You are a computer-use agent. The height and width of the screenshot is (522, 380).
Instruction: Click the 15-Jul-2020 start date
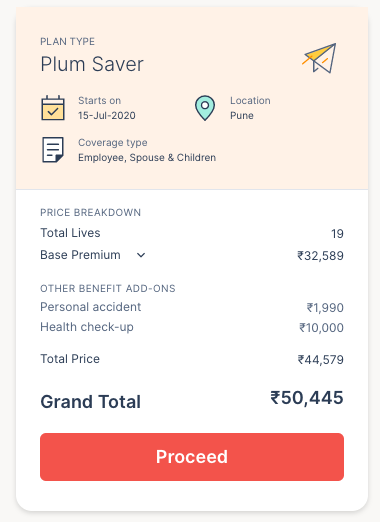107,116
